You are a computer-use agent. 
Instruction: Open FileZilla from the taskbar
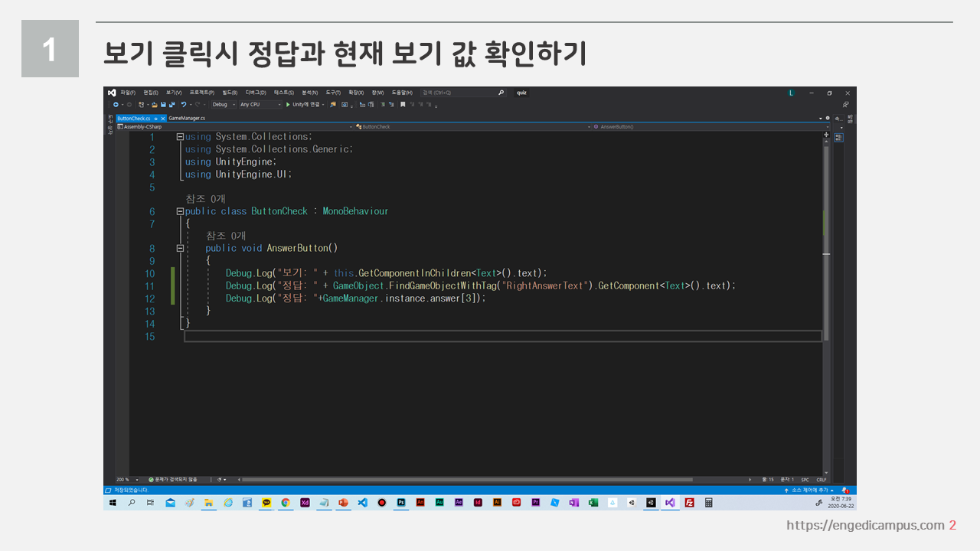tap(689, 503)
